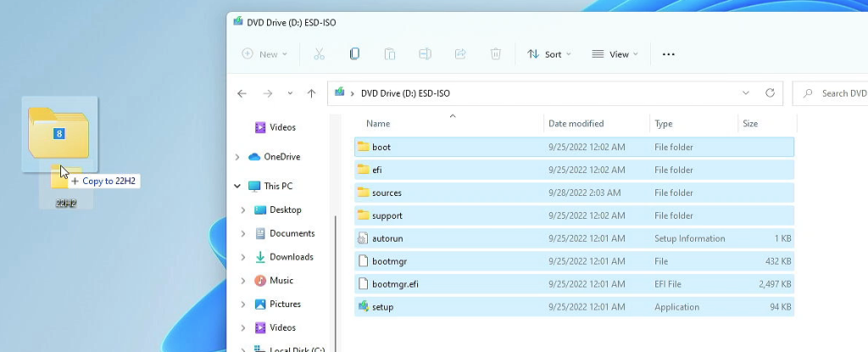The height and width of the screenshot is (352, 868).
Task: Click the drive icon in address bar
Action: click(339, 92)
